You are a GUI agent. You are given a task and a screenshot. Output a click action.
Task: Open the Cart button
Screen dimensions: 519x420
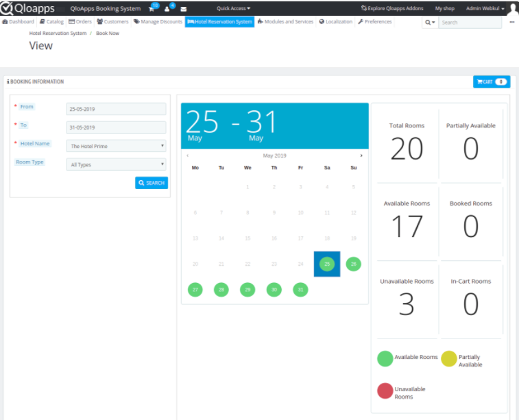pos(492,82)
